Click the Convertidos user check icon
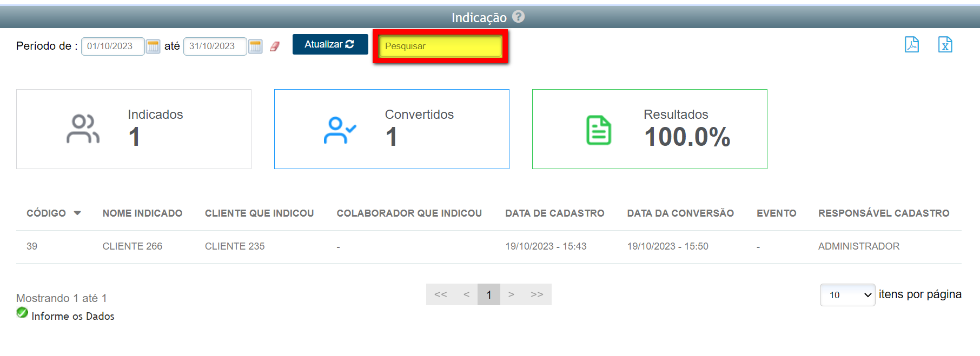 tap(340, 130)
